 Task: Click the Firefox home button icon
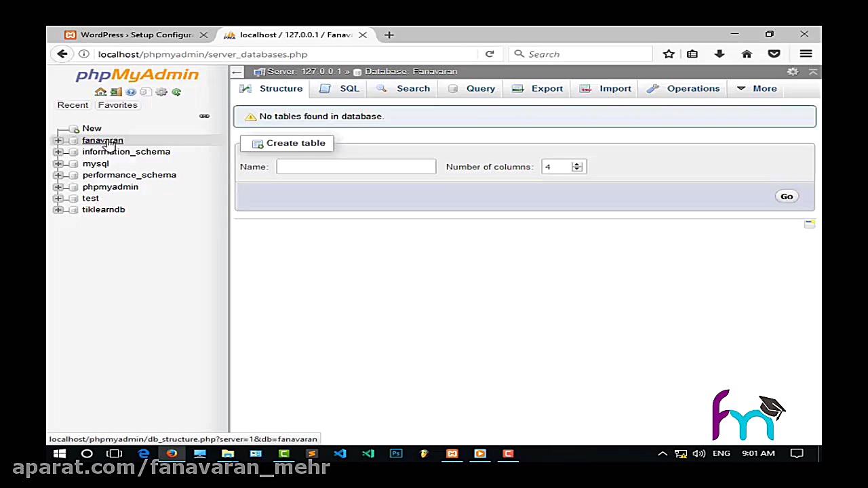(x=747, y=54)
